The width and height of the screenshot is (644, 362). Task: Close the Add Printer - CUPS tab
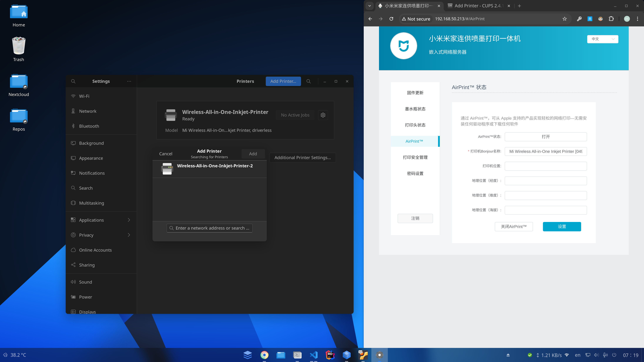click(x=509, y=6)
